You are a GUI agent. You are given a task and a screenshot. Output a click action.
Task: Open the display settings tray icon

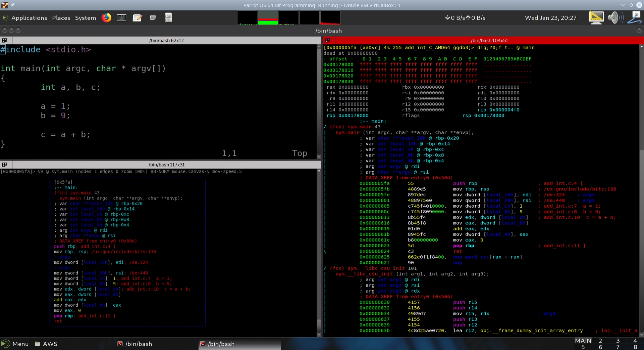tap(596, 18)
